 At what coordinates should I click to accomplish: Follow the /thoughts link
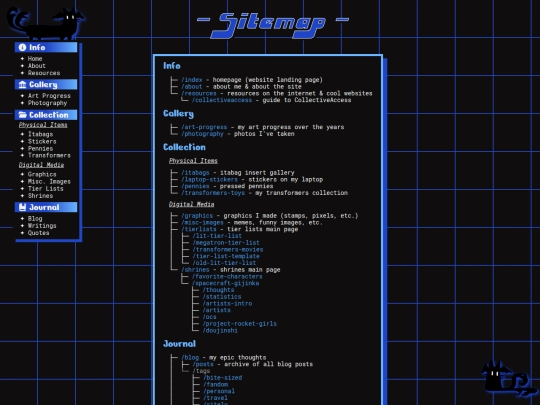(x=218, y=290)
